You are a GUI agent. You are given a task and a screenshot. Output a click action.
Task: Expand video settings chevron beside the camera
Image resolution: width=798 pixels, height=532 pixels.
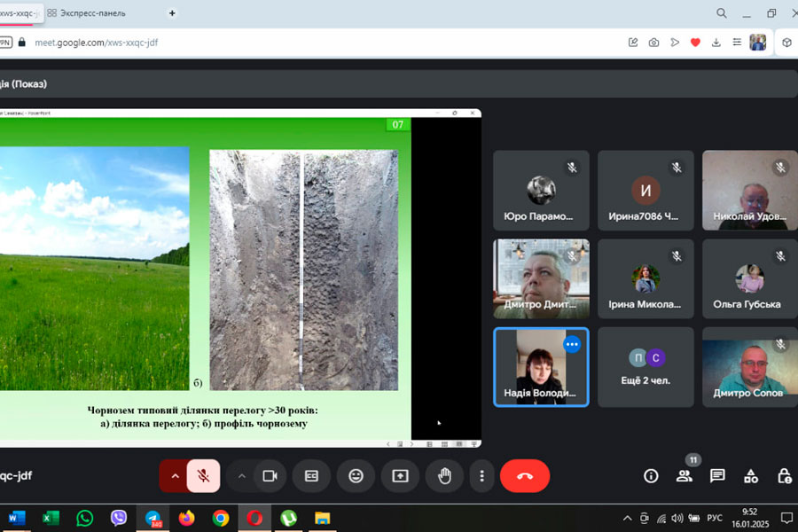242,476
